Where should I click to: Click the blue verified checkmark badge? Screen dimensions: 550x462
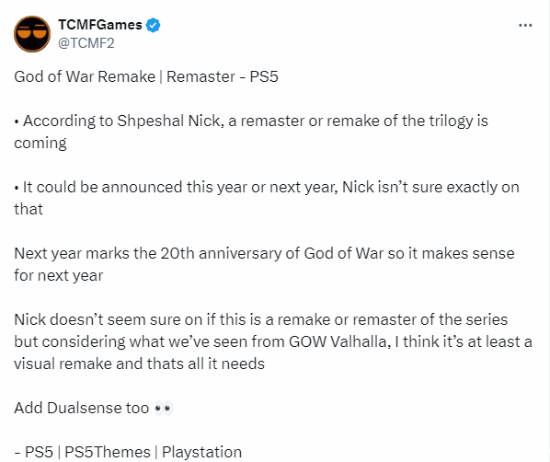[x=153, y=25]
